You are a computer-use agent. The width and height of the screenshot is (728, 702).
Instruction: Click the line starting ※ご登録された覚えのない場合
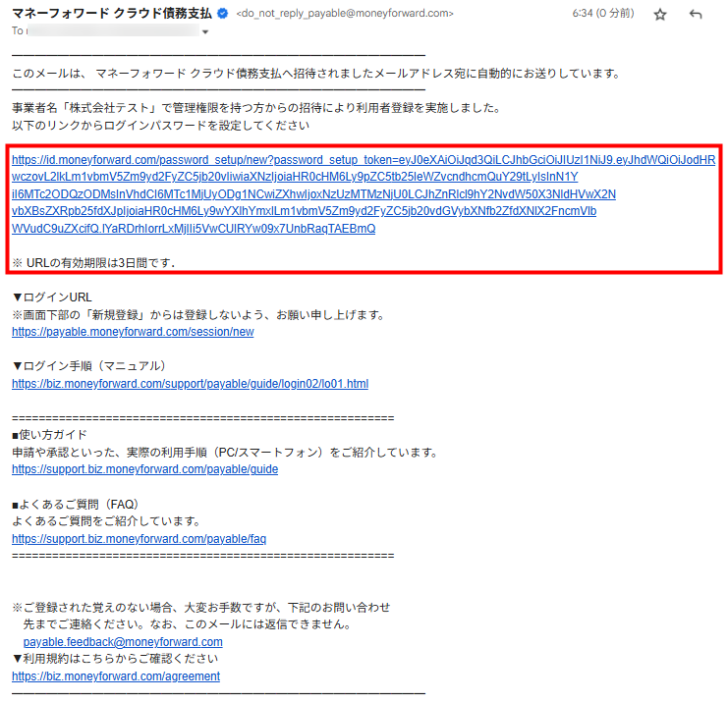tap(201, 608)
